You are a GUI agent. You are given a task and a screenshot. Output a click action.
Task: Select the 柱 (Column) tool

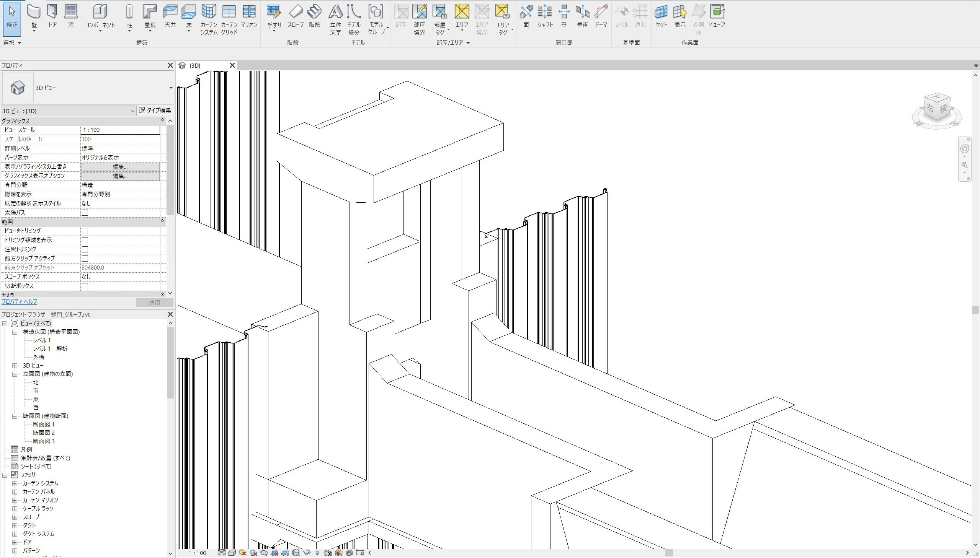[x=129, y=12]
